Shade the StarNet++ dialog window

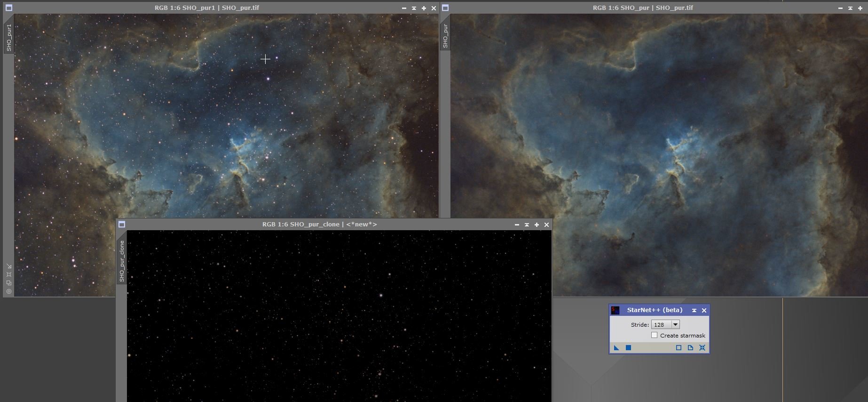[x=694, y=310]
